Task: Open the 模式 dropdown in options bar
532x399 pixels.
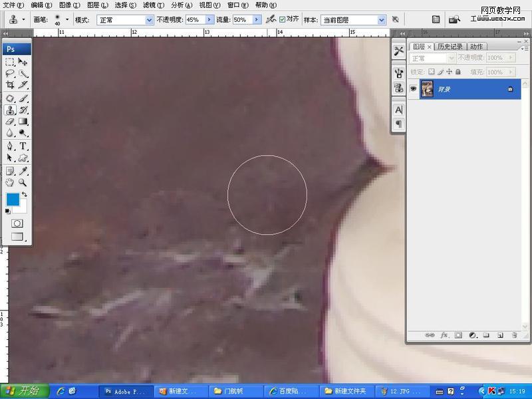Action: 125,19
